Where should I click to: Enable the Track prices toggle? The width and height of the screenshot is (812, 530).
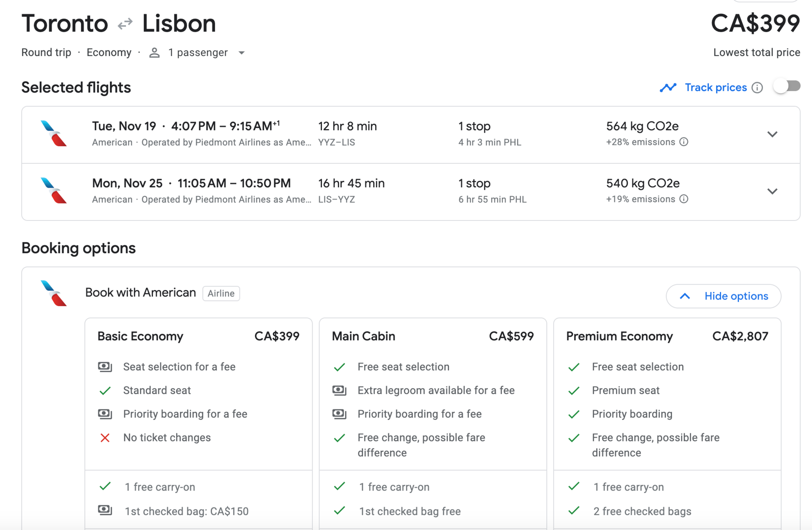pyautogui.click(x=787, y=87)
